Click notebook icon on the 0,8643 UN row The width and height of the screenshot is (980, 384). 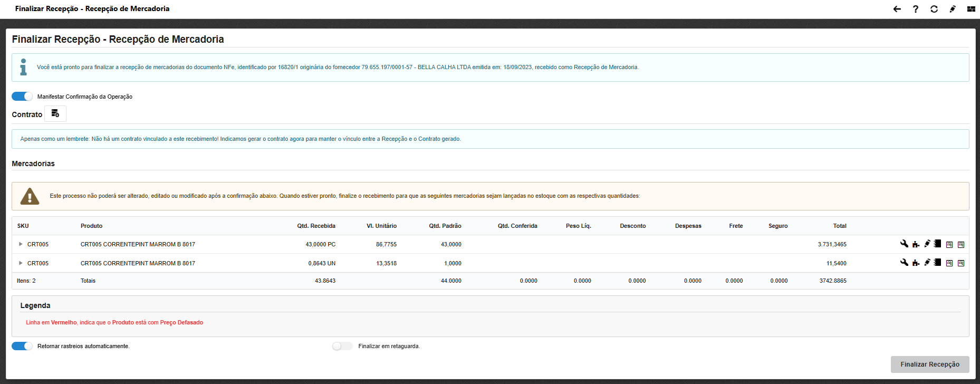[937, 262]
